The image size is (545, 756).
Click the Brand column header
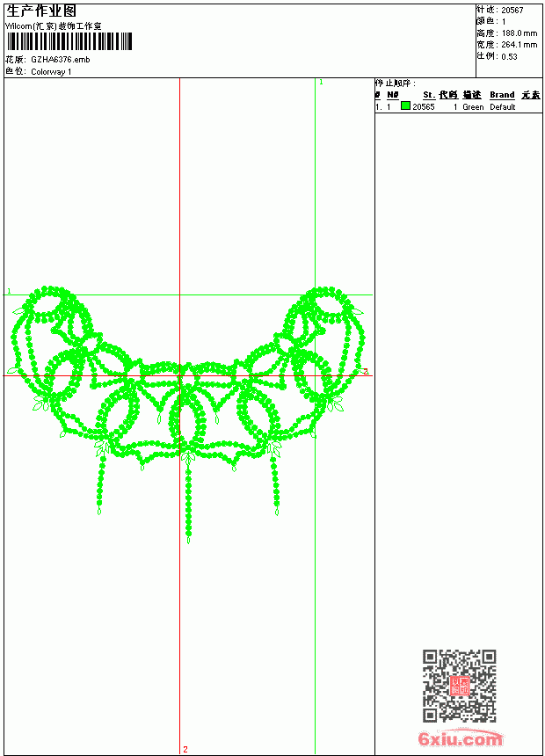502,95
